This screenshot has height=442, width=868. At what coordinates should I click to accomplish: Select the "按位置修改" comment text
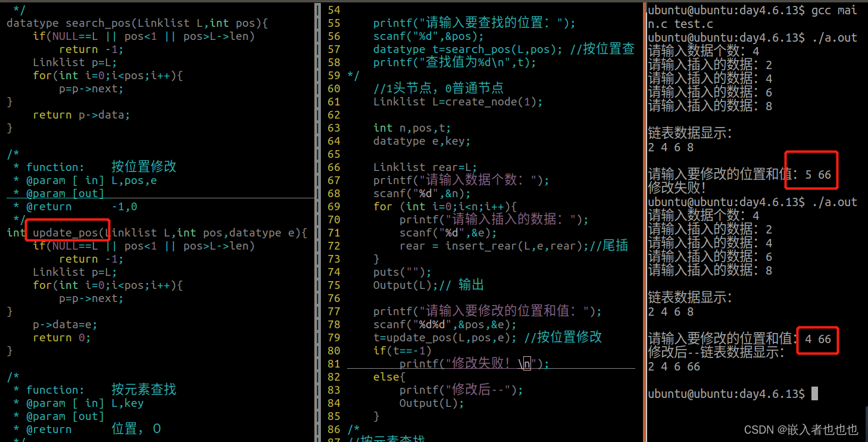(x=143, y=166)
